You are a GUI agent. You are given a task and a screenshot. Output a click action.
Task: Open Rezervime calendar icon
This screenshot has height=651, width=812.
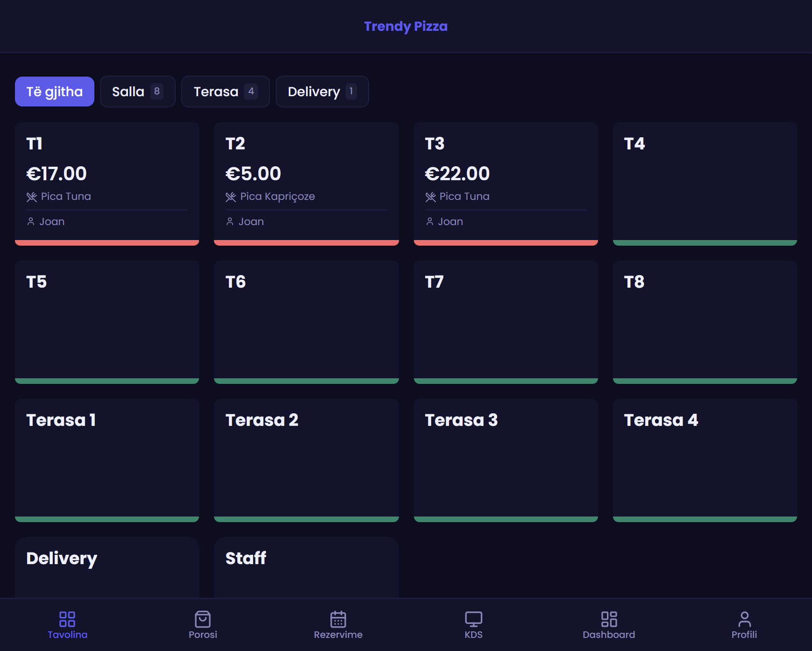(x=338, y=619)
